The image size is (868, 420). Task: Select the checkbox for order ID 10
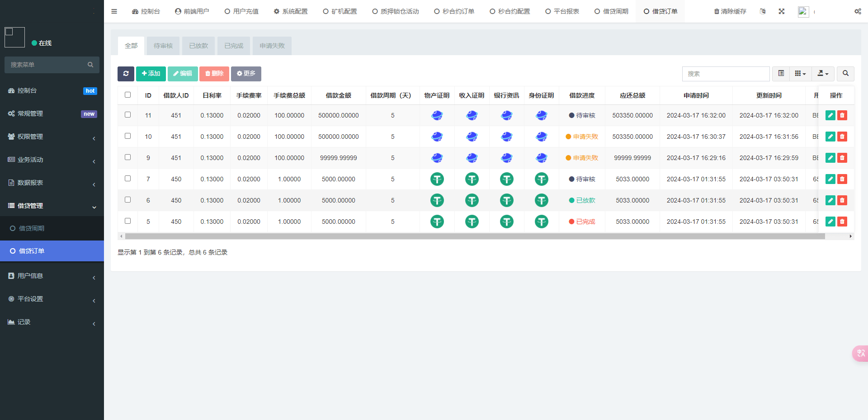(127, 136)
